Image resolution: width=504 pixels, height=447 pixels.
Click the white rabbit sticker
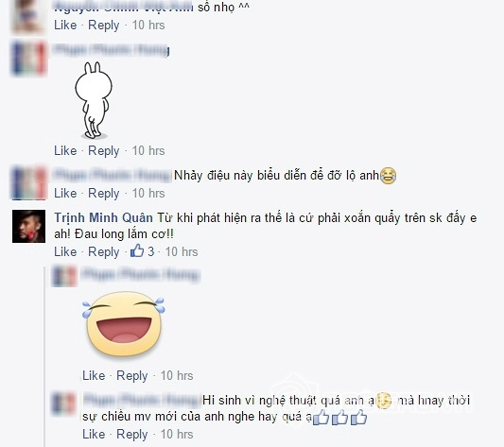94,100
